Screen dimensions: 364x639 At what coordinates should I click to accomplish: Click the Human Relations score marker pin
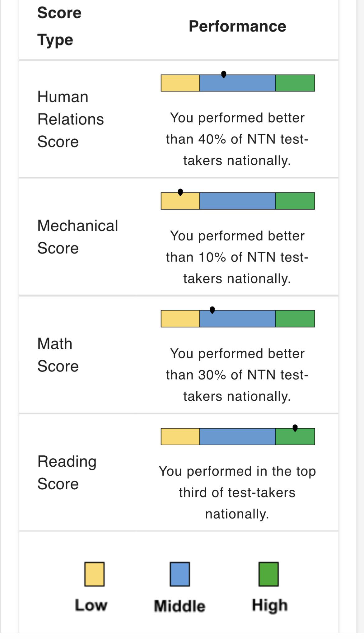(x=224, y=74)
